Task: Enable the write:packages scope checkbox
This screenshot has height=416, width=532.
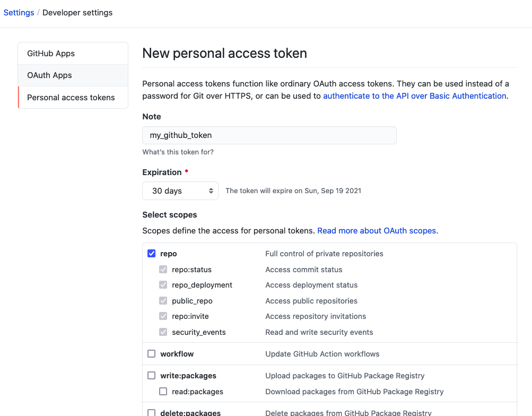Action: (151, 376)
